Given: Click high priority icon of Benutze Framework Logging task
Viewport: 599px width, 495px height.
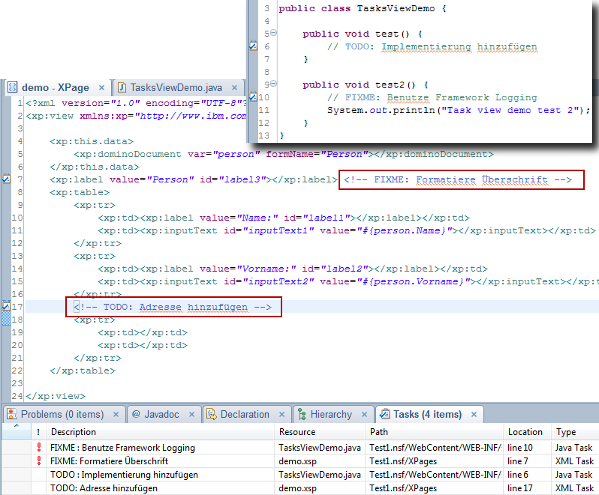Looking at the screenshot, I should pos(39,447).
